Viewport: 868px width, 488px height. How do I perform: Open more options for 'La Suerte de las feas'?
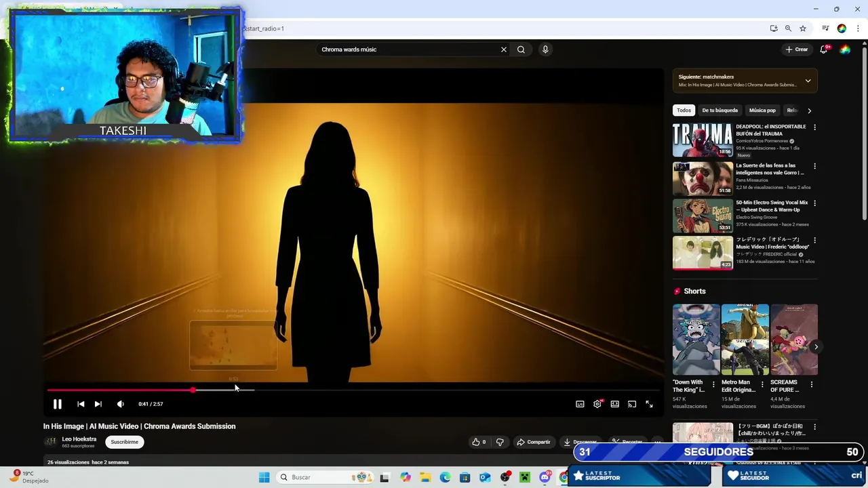click(814, 166)
